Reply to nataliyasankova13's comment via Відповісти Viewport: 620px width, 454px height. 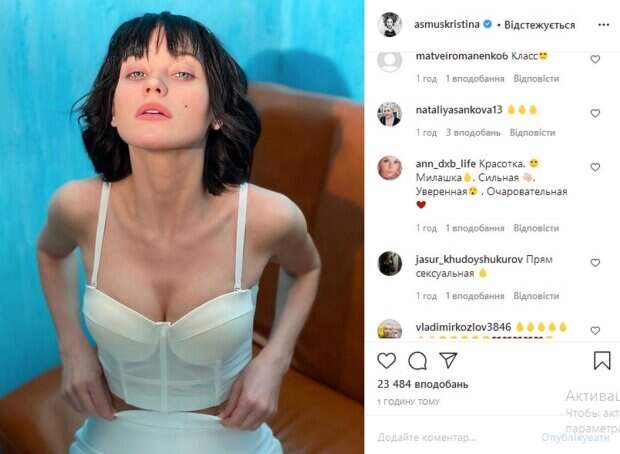pyautogui.click(x=532, y=132)
